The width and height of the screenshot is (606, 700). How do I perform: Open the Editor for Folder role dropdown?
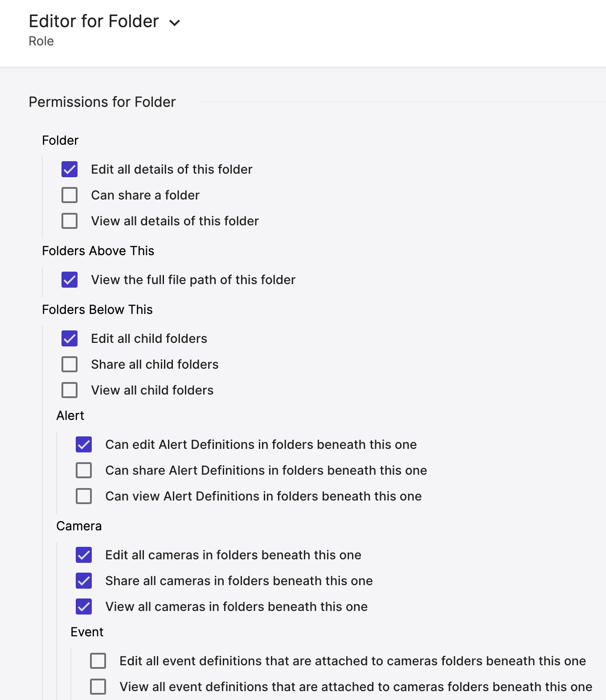[x=175, y=23]
